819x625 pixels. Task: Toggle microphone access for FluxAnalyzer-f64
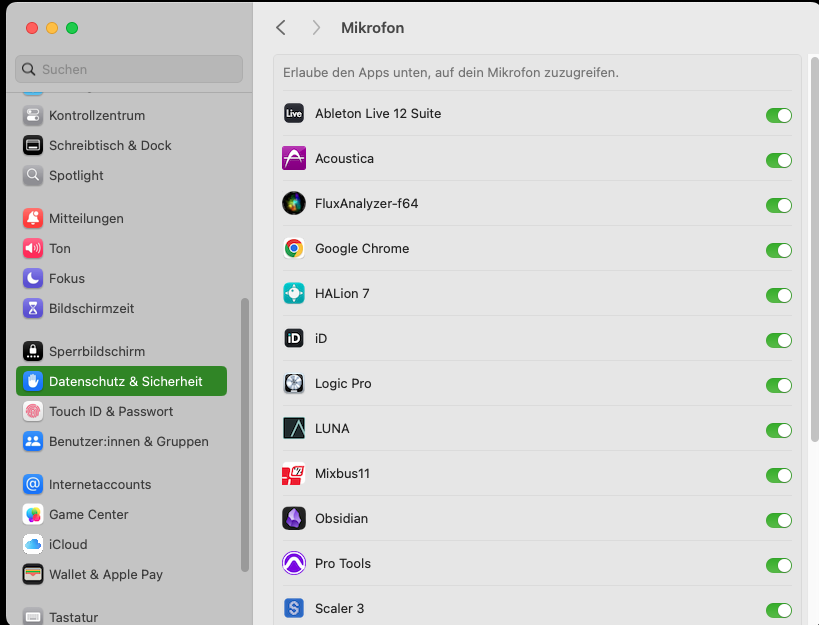click(779, 205)
